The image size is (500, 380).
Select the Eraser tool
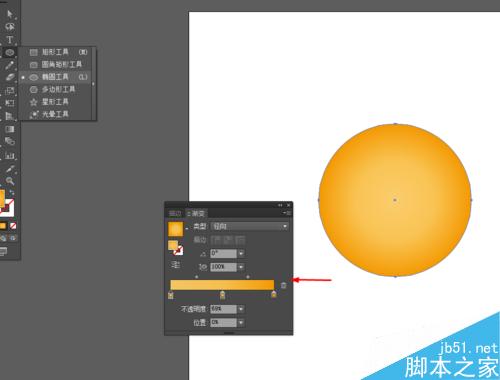click(10, 77)
